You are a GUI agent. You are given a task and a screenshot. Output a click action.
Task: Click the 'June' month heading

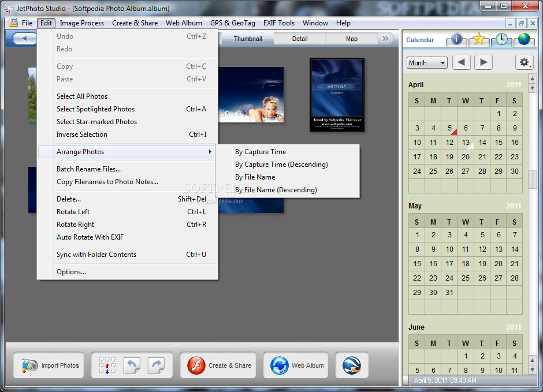(416, 327)
